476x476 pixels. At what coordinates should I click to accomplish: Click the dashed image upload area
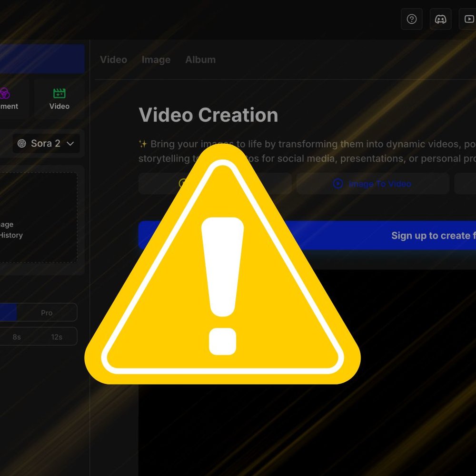(x=38, y=218)
